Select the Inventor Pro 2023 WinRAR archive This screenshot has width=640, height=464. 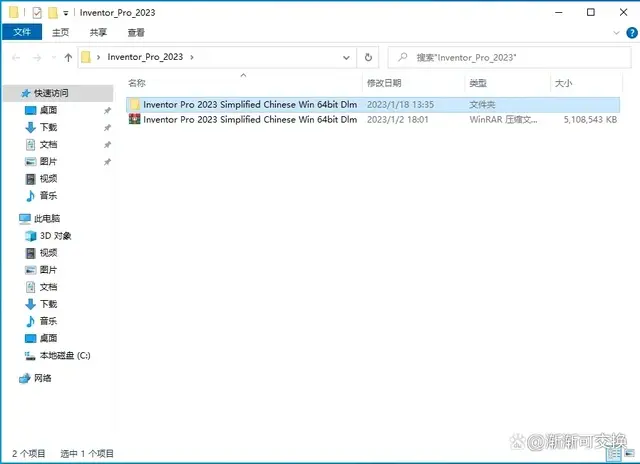[373, 120]
